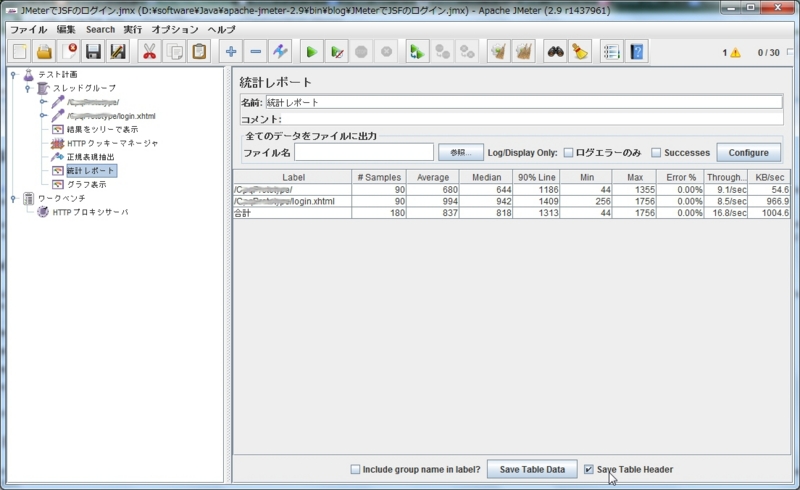Open the Search menu
Screen dimensions: 800x490
(x=101, y=30)
